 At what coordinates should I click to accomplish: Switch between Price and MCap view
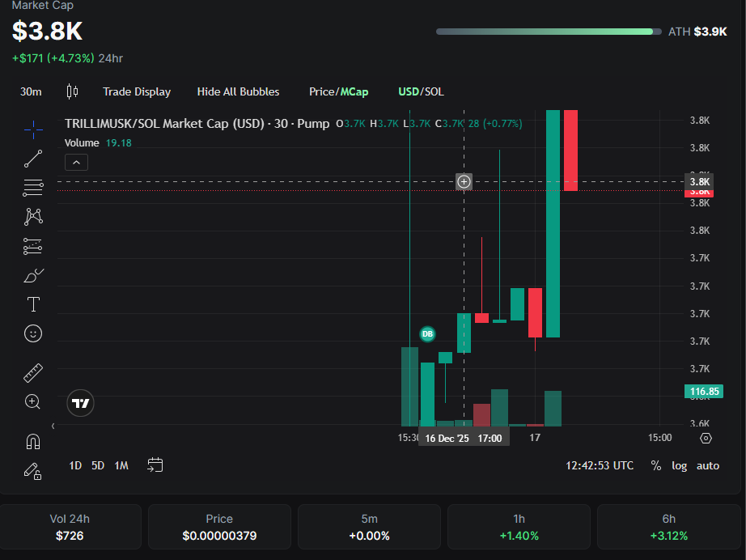tap(339, 91)
